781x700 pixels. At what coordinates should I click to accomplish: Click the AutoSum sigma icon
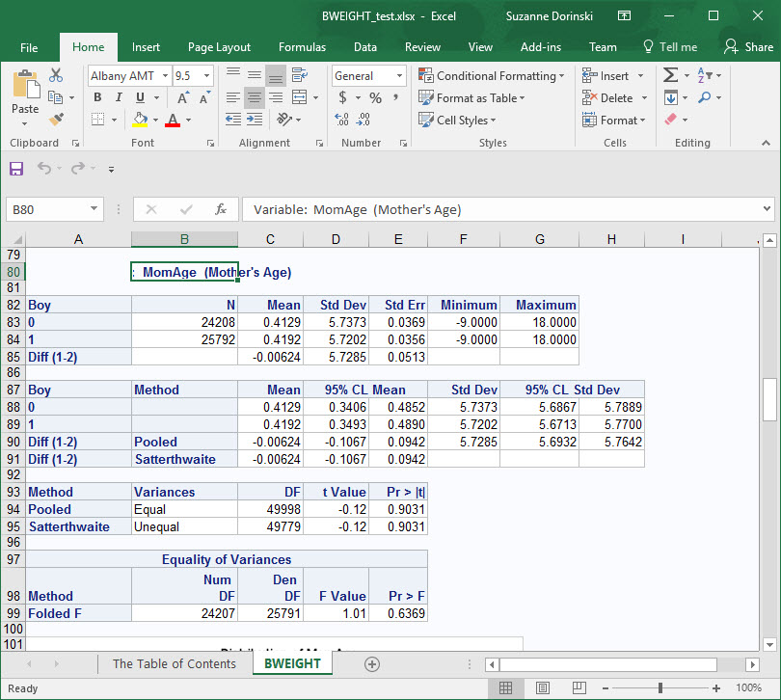[670, 76]
